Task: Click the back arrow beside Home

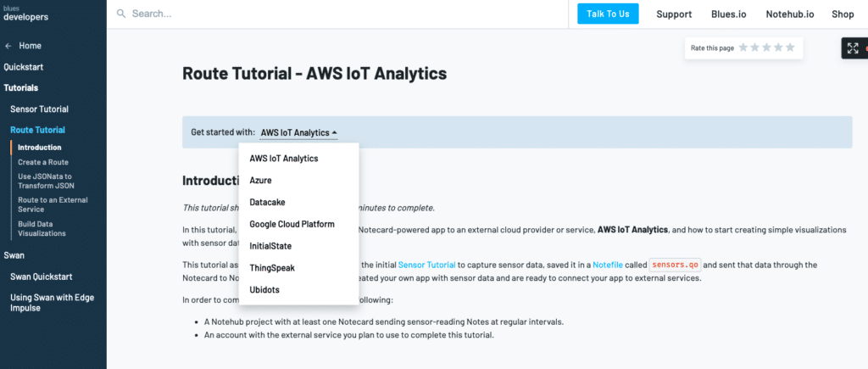Action: (8, 46)
